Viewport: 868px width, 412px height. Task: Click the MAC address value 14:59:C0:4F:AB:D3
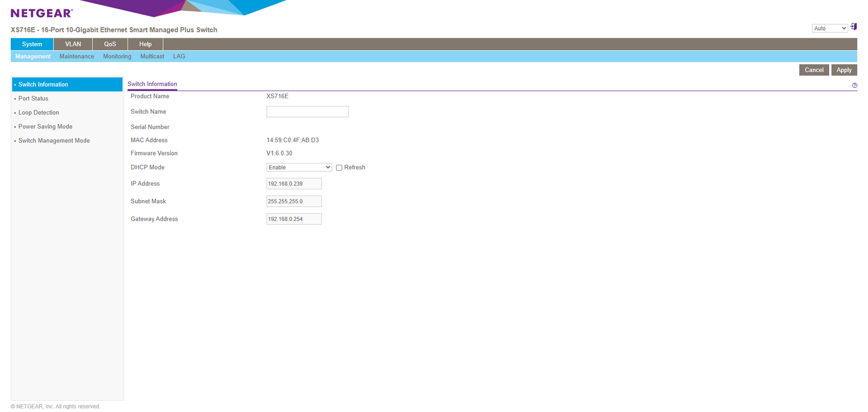click(292, 140)
